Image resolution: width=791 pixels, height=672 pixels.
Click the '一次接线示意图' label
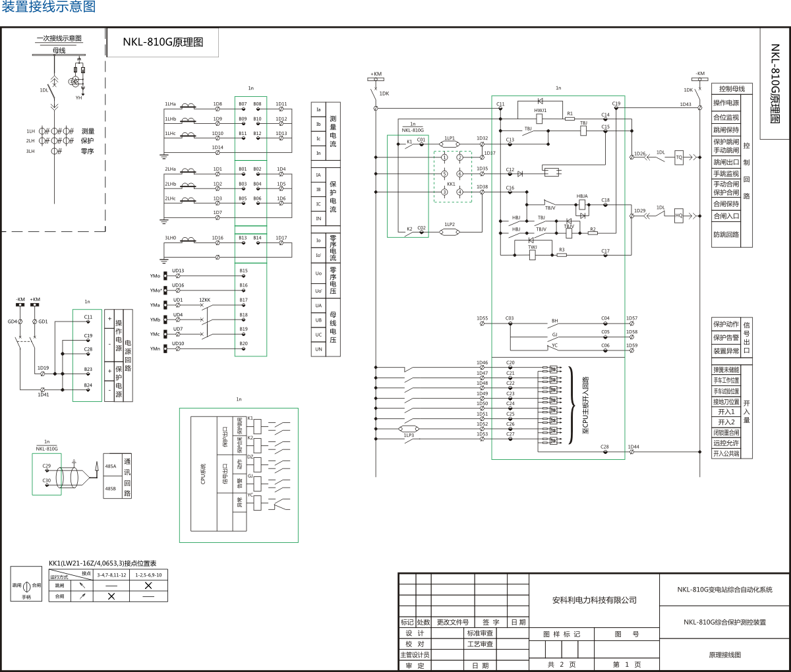tap(59, 38)
